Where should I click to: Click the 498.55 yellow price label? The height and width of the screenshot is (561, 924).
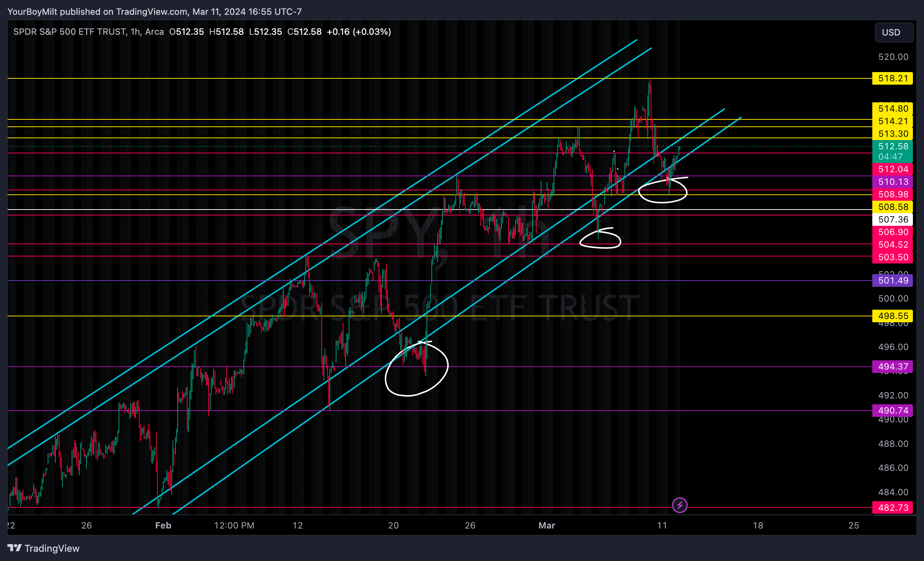[x=893, y=316]
